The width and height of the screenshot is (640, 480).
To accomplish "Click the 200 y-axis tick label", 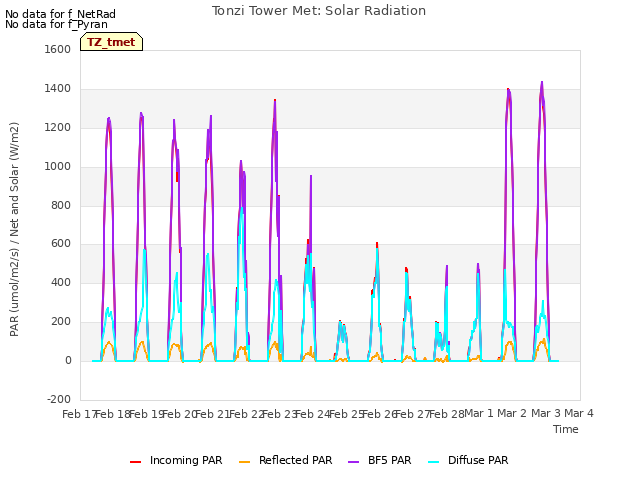I will click(x=61, y=322).
